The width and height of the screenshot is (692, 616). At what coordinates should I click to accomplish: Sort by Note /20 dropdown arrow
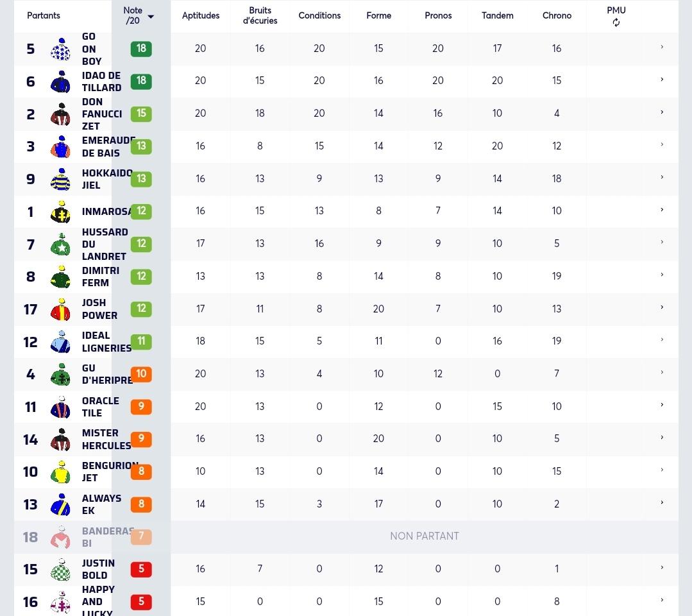click(x=151, y=17)
